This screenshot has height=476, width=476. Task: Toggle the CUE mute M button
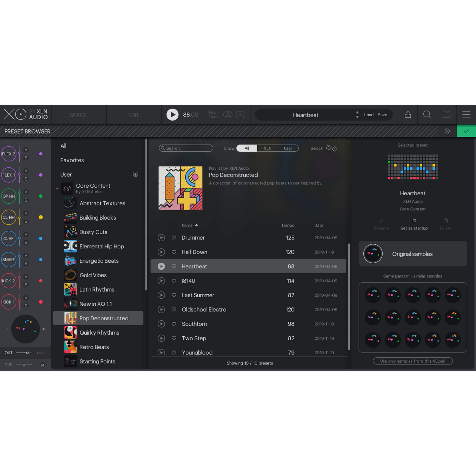click(43, 365)
